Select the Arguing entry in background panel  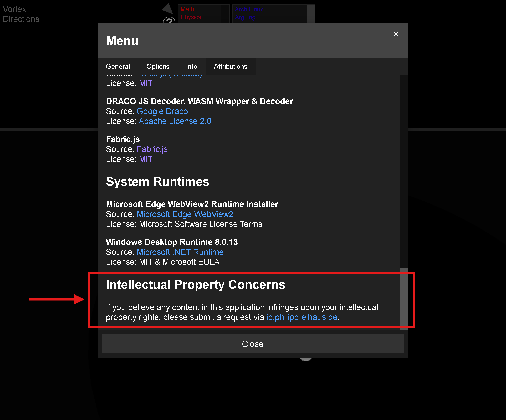pos(245,17)
